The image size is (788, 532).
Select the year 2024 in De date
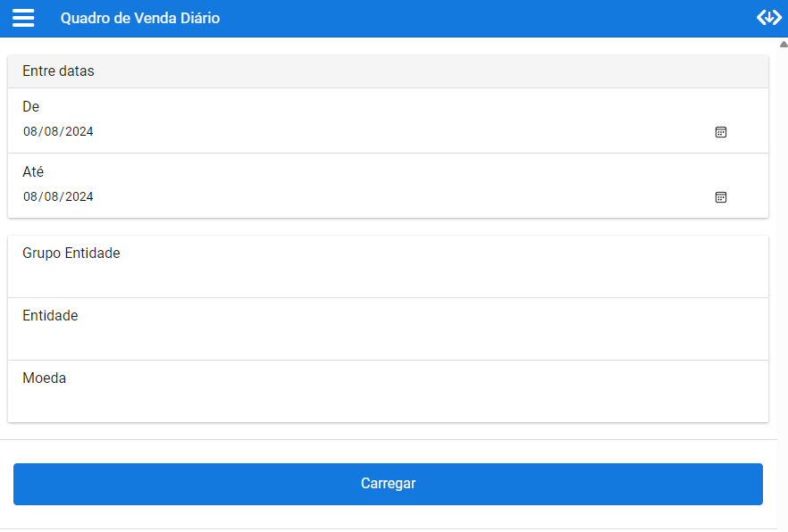pos(79,132)
